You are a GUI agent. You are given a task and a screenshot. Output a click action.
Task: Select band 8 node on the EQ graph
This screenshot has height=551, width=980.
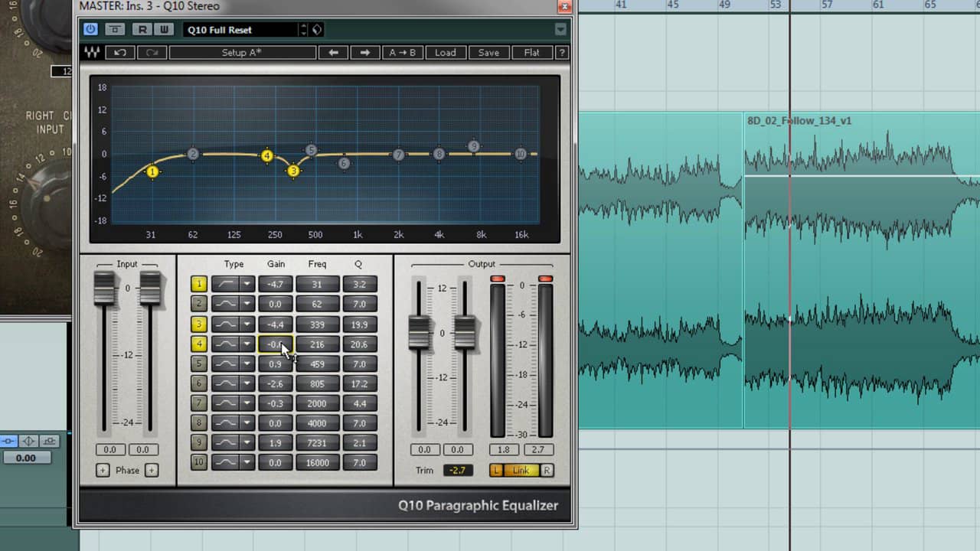coord(439,154)
